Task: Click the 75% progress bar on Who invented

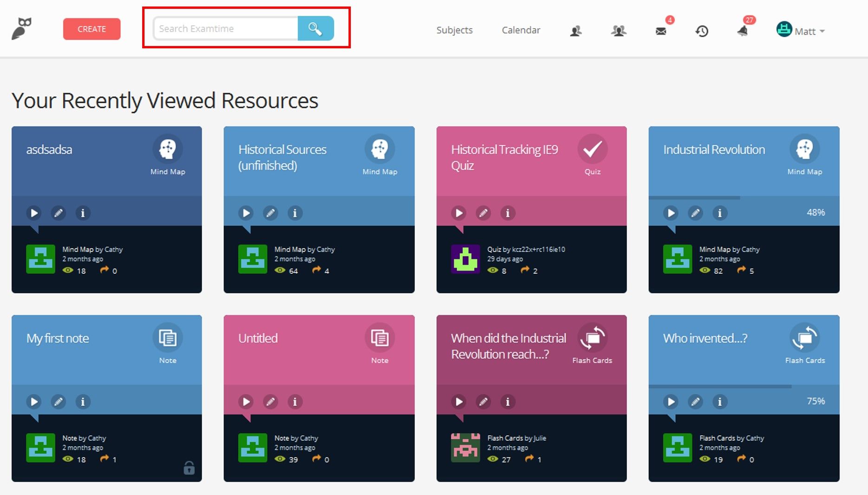Action: [x=720, y=386]
